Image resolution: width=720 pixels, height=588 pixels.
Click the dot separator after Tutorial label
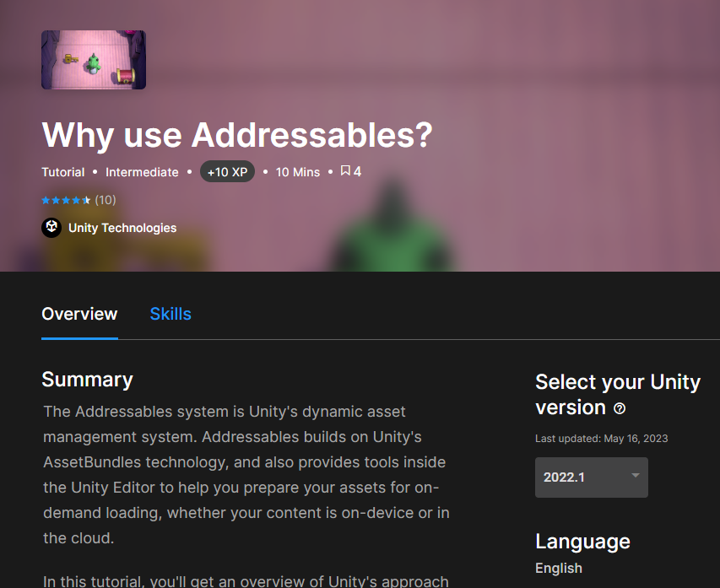tap(94, 171)
